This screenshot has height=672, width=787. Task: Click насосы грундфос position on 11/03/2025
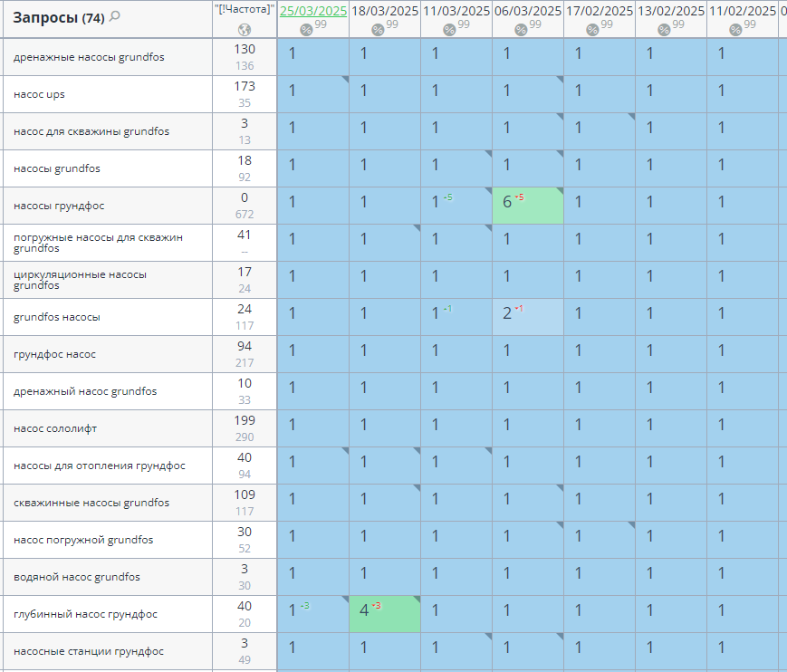(x=456, y=206)
